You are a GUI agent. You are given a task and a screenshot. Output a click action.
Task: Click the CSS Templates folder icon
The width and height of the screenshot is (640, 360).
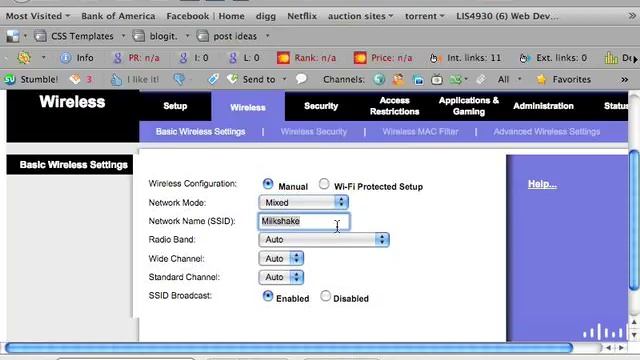point(40,36)
